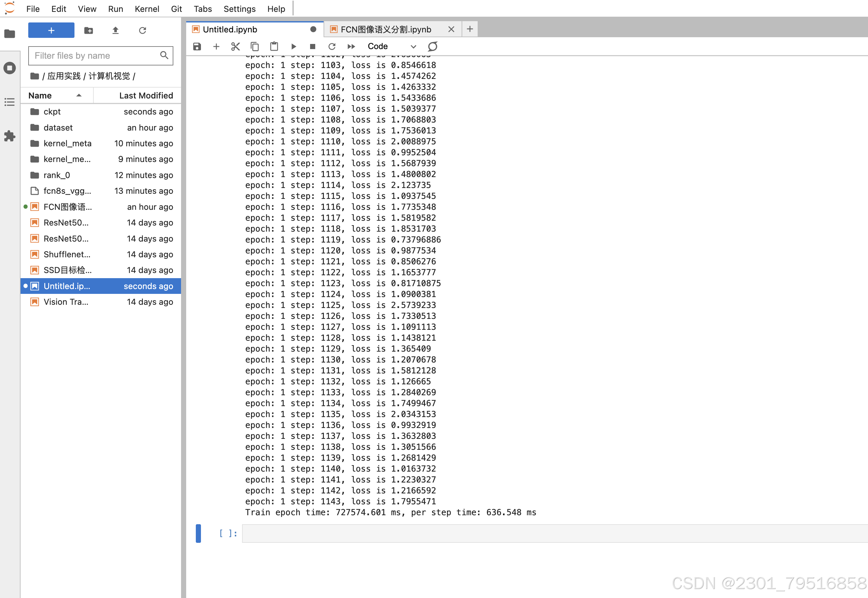Run the selected cell

pos(294,47)
